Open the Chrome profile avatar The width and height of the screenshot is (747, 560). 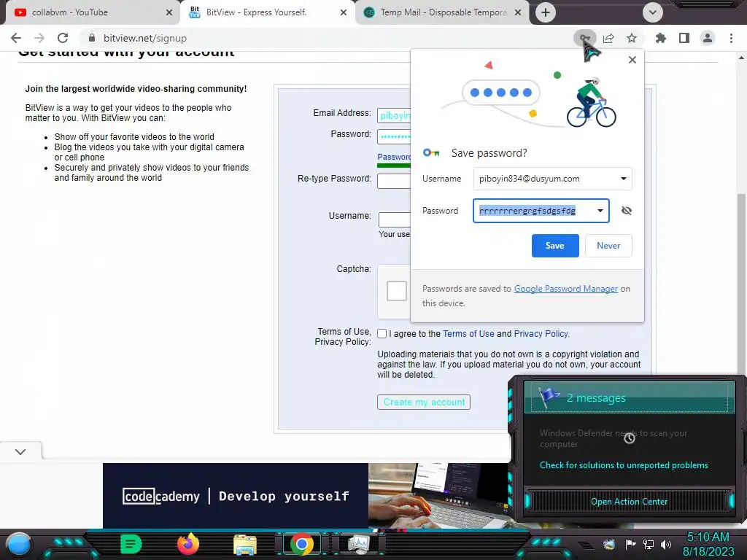[x=708, y=38]
